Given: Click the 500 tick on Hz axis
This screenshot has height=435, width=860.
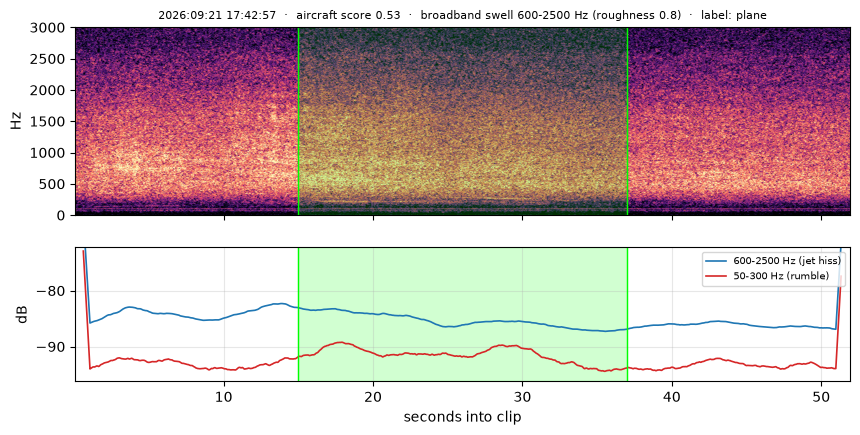Looking at the screenshot, I should 53,184.
